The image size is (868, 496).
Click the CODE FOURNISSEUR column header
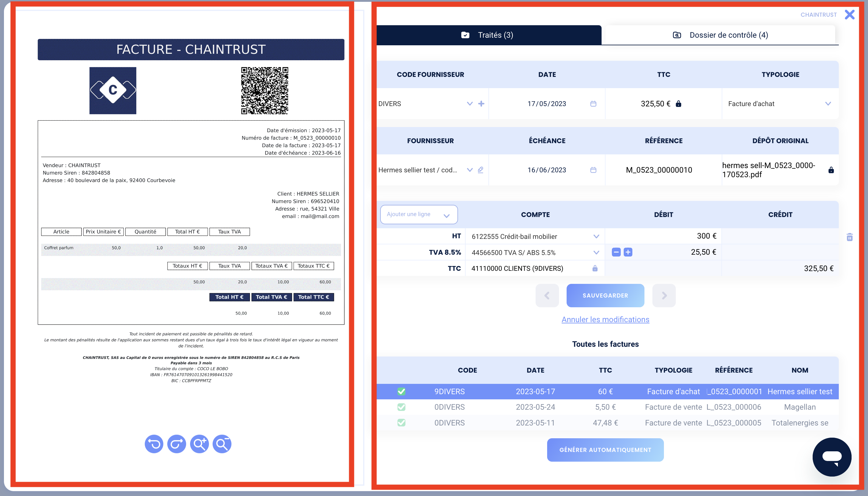coord(430,74)
